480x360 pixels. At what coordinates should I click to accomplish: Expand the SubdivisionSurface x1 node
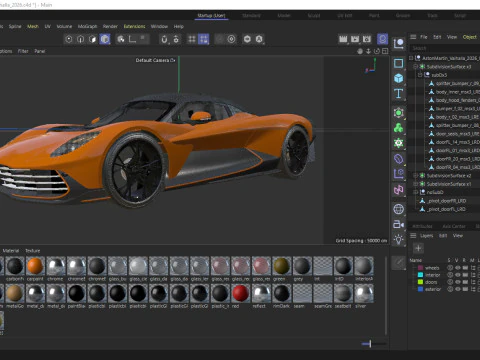click(416, 184)
